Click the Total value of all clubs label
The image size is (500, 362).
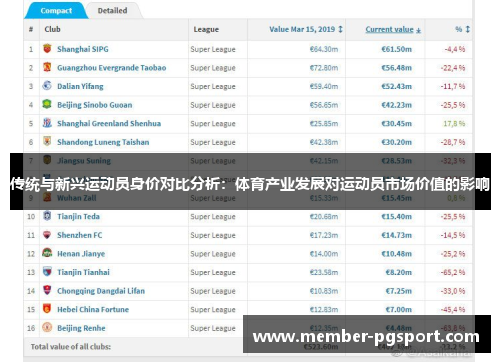[x=71, y=347]
